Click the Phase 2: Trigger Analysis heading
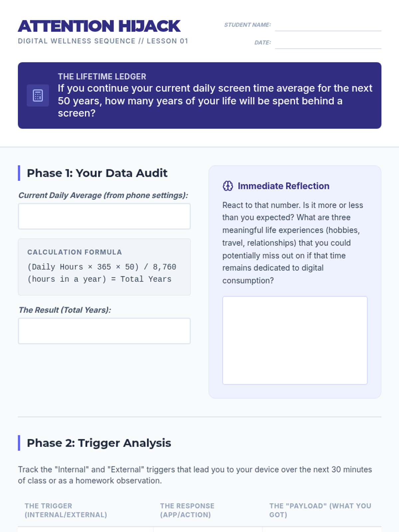This screenshot has width=399, height=532. [x=99, y=443]
